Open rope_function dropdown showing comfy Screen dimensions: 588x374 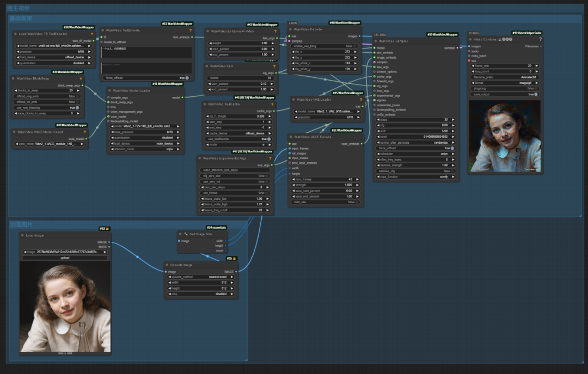tap(415, 177)
